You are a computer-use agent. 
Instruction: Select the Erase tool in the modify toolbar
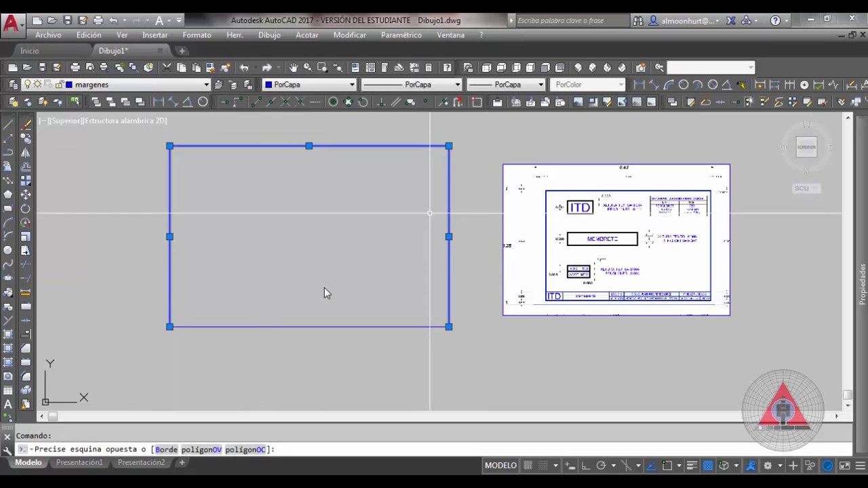(26, 125)
